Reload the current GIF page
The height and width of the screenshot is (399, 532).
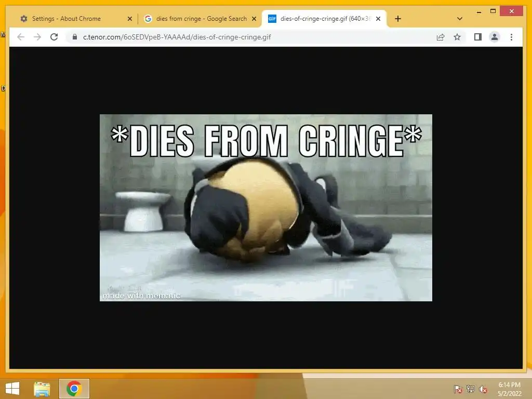click(54, 37)
